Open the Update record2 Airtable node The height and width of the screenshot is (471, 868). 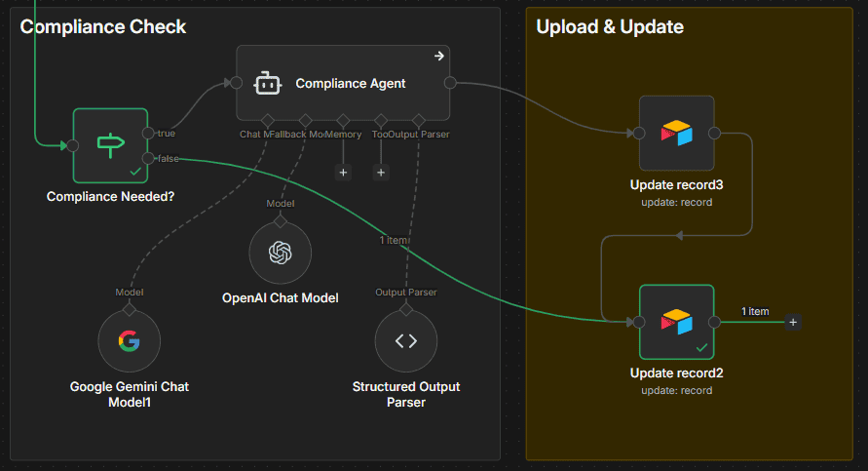click(x=676, y=322)
